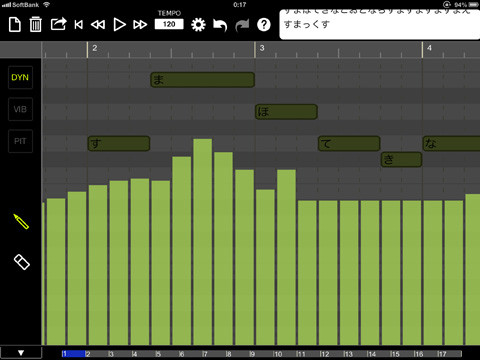The width and height of the screenshot is (480, 360).
Task: Open help with question mark icon
Action: tap(264, 25)
